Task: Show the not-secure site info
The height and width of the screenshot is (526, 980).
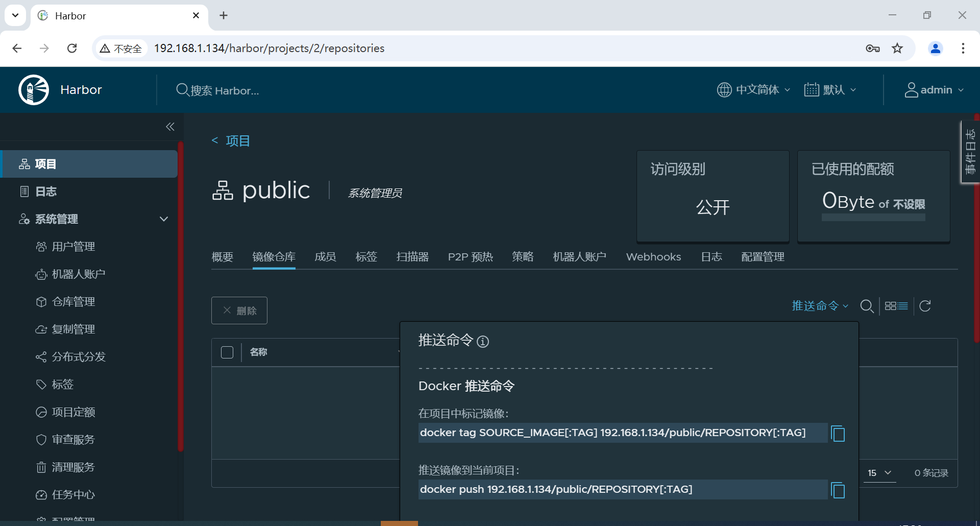Action: click(x=121, y=49)
